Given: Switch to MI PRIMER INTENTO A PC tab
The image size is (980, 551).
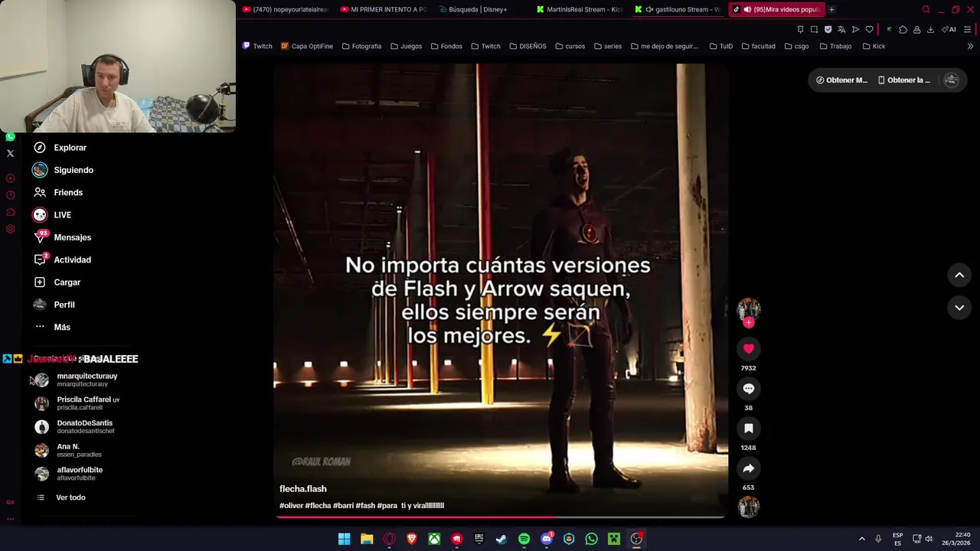Looking at the screenshot, I should pyautogui.click(x=383, y=9).
